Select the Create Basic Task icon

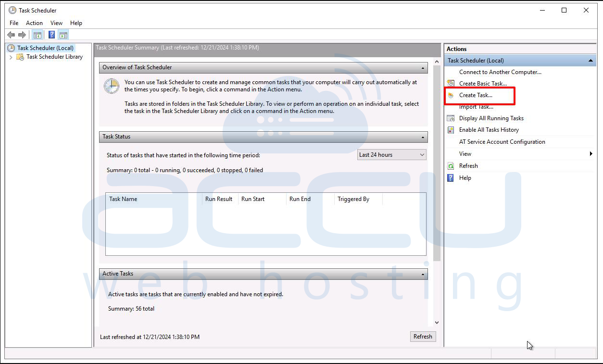(x=450, y=83)
